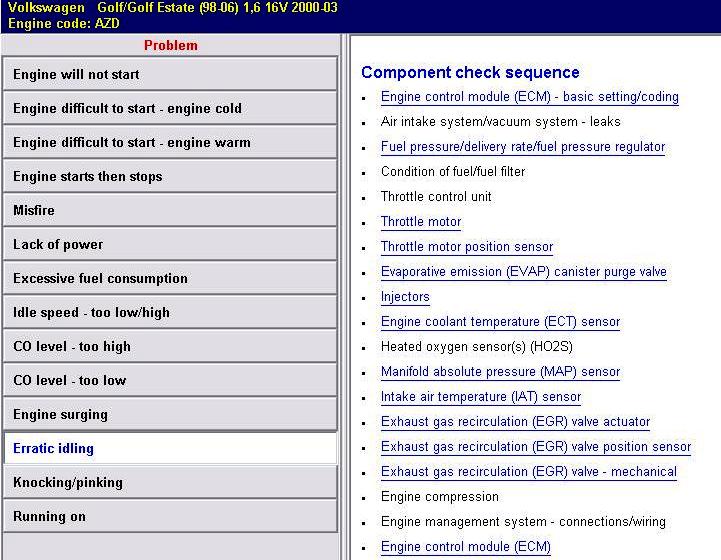Open 'Engine control module (ECM) - basic setting/coding' link
The image size is (721, 560).
529,97
